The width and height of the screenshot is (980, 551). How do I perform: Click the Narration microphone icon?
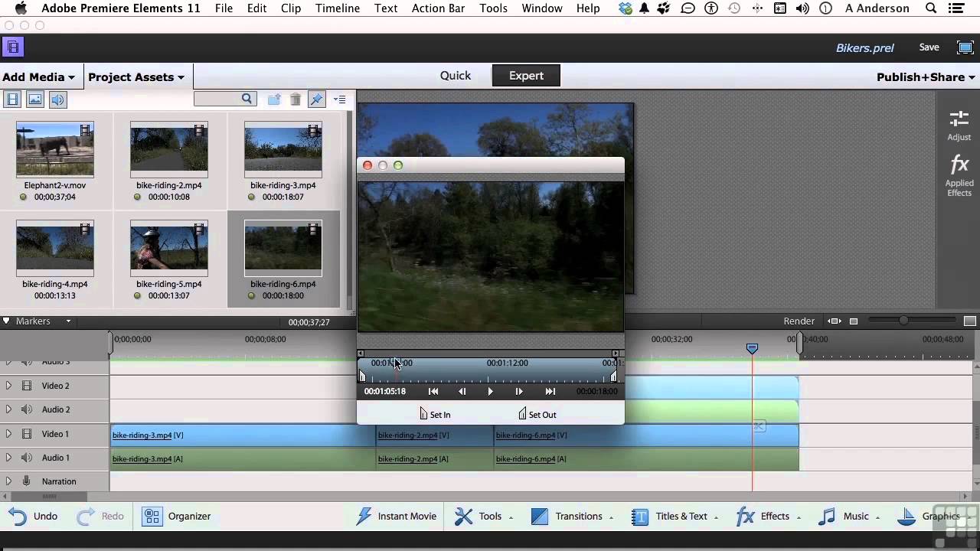[x=27, y=481]
